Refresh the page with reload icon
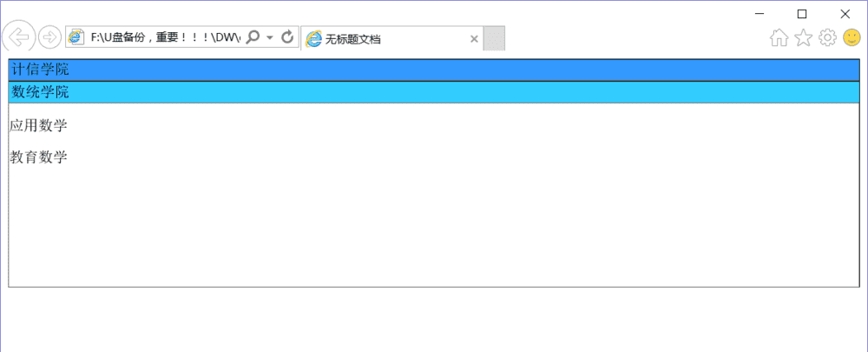This screenshot has height=352, width=868. point(286,37)
